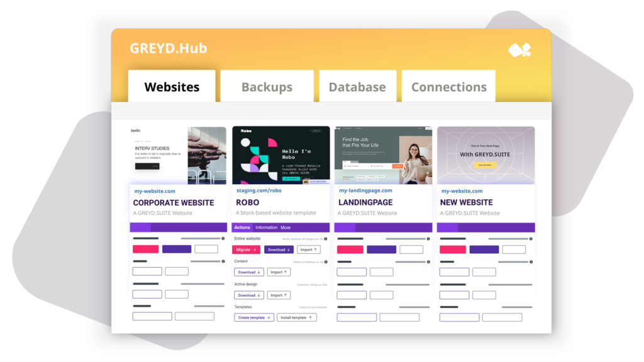
Task: Switch to the Backups tab
Action: (267, 86)
